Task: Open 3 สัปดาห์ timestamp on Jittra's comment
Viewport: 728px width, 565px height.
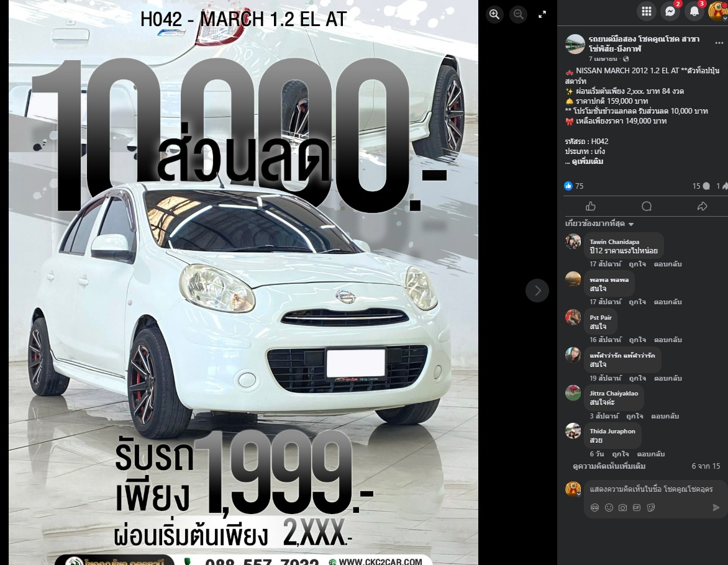Action: (604, 416)
